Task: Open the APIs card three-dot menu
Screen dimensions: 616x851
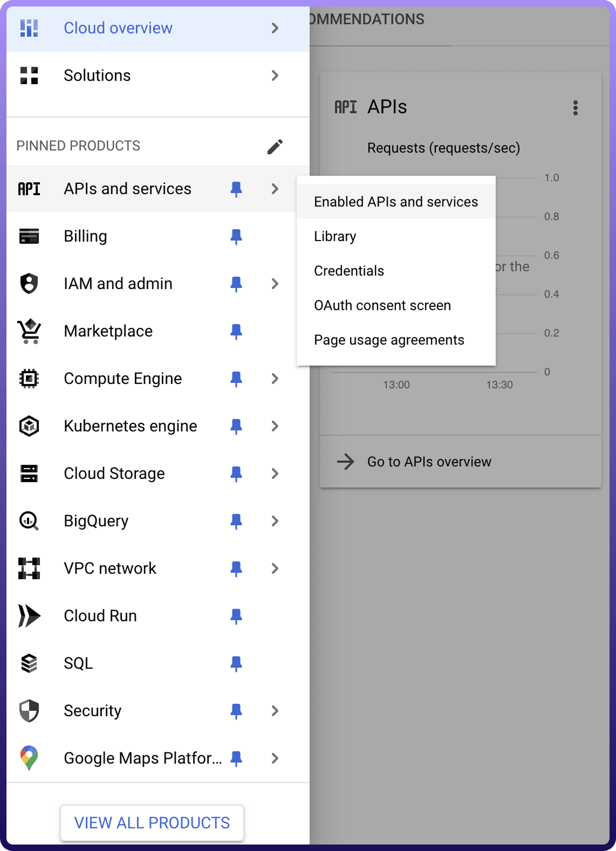Action: tap(576, 108)
